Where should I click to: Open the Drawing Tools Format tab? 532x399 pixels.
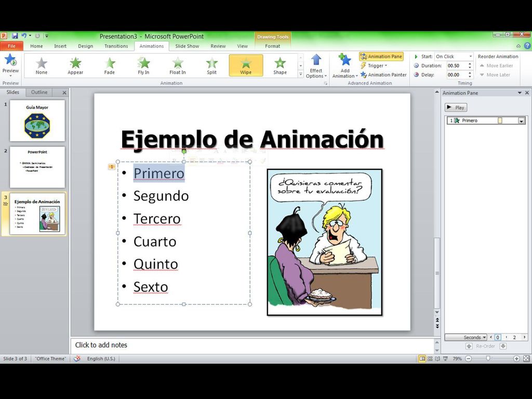click(x=272, y=46)
